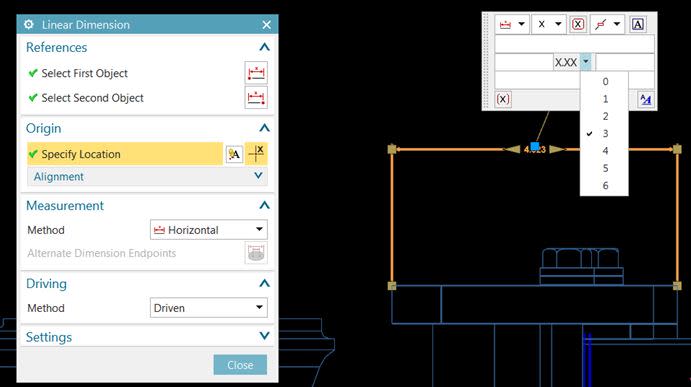Image resolution: width=691 pixels, height=387 pixels.
Task: Click the right text field beside precision dropdown
Action: [x=625, y=62]
